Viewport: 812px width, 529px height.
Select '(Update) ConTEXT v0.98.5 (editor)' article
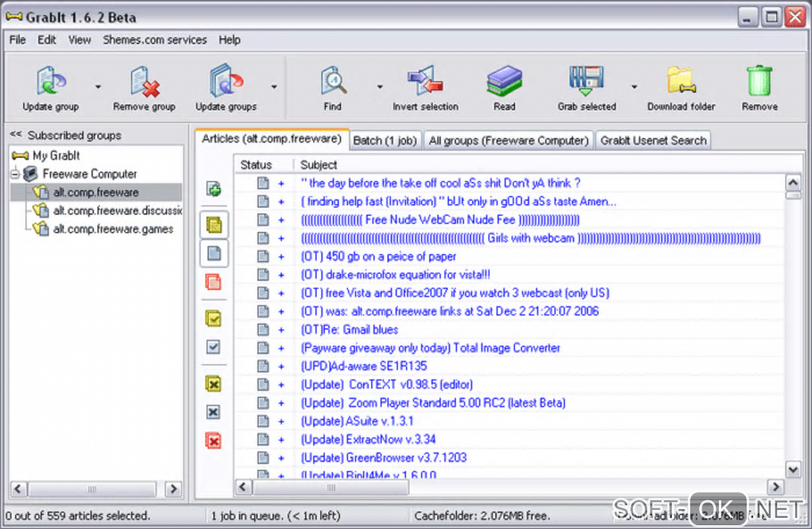click(387, 385)
